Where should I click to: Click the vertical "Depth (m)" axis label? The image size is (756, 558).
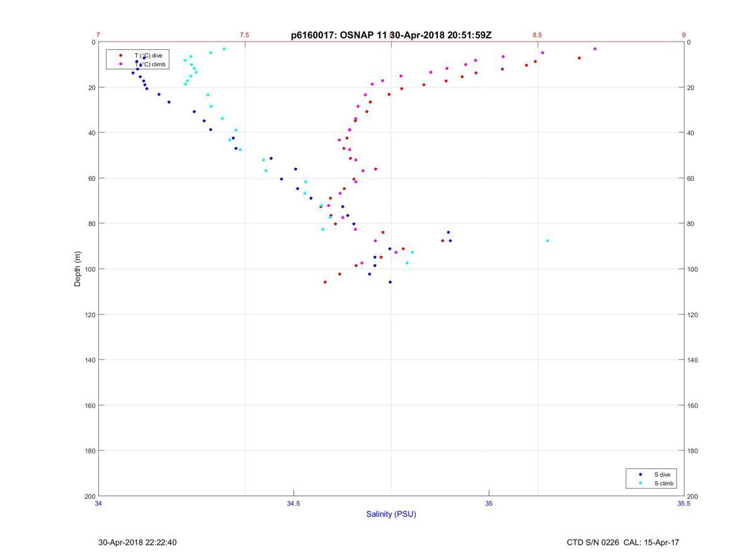78,269
